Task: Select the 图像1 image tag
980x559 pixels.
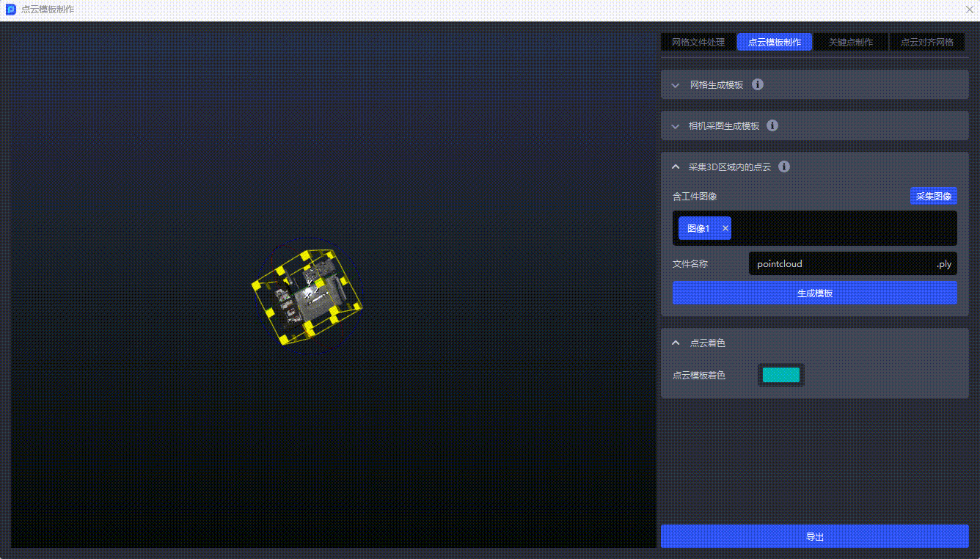Action: pyautogui.click(x=698, y=229)
